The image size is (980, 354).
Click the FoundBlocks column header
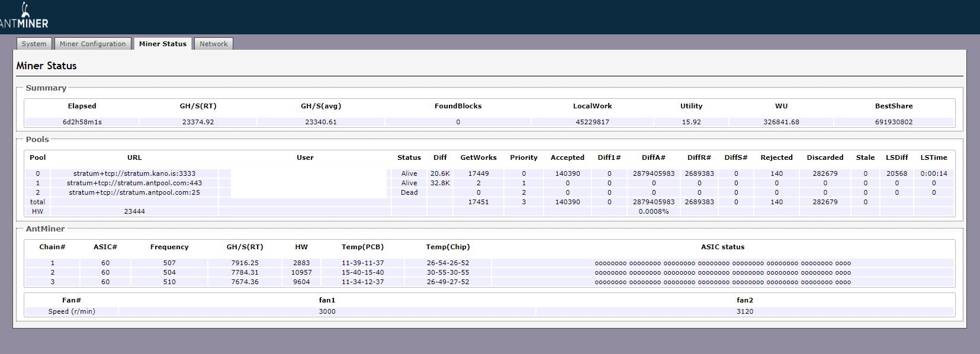pyautogui.click(x=458, y=106)
